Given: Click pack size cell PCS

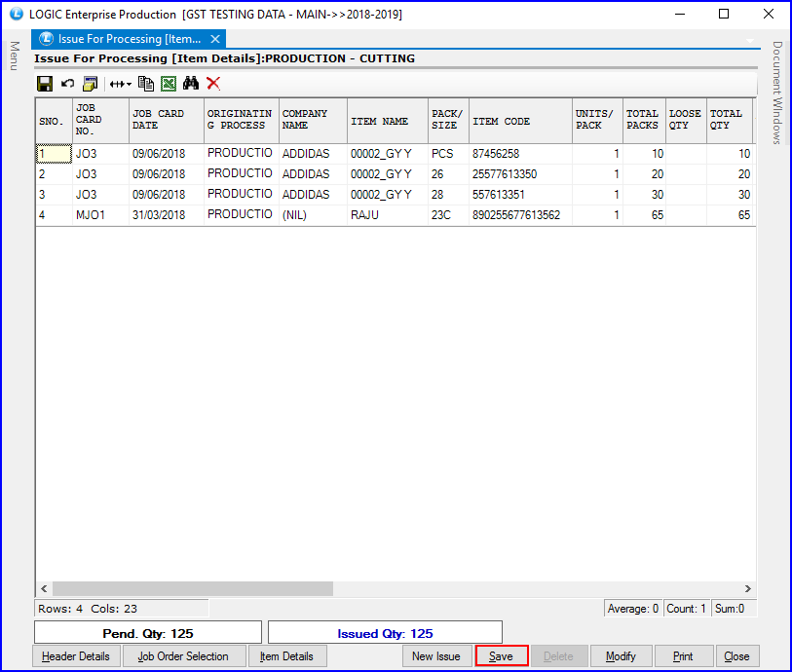Looking at the screenshot, I should pyautogui.click(x=448, y=154).
